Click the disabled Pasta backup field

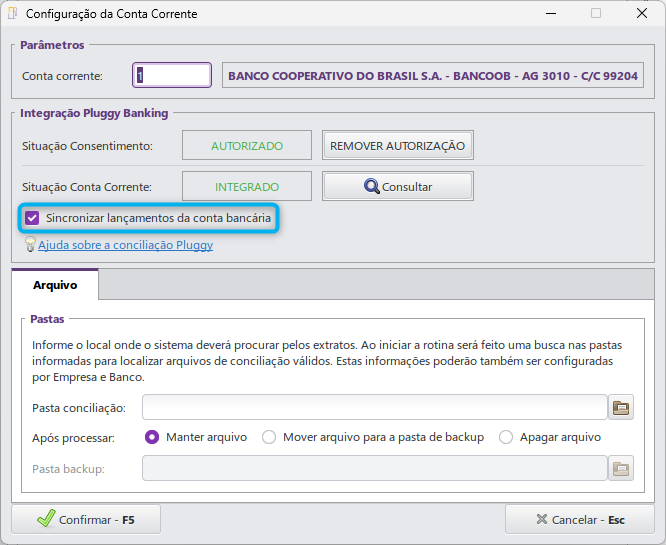coord(374,468)
